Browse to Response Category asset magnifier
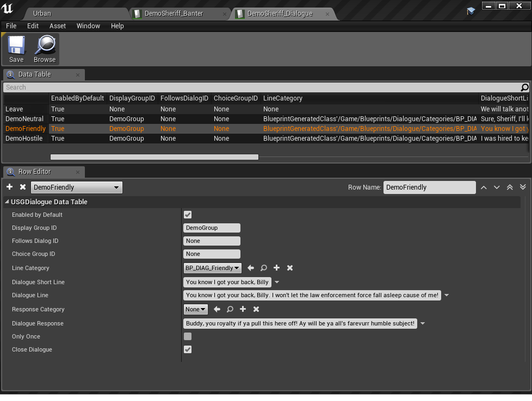Viewport: 532px width, 401px height. click(230, 309)
